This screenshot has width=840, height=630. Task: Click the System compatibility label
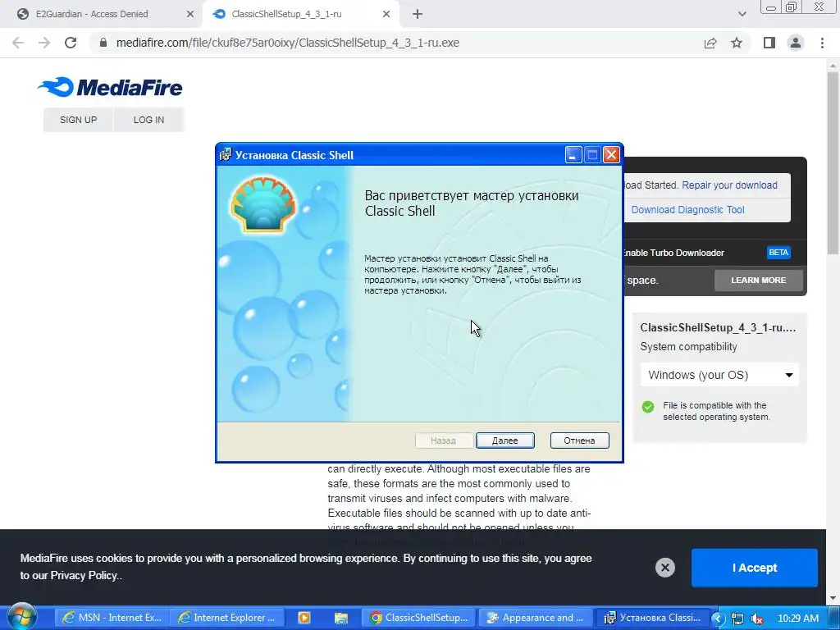tap(688, 347)
